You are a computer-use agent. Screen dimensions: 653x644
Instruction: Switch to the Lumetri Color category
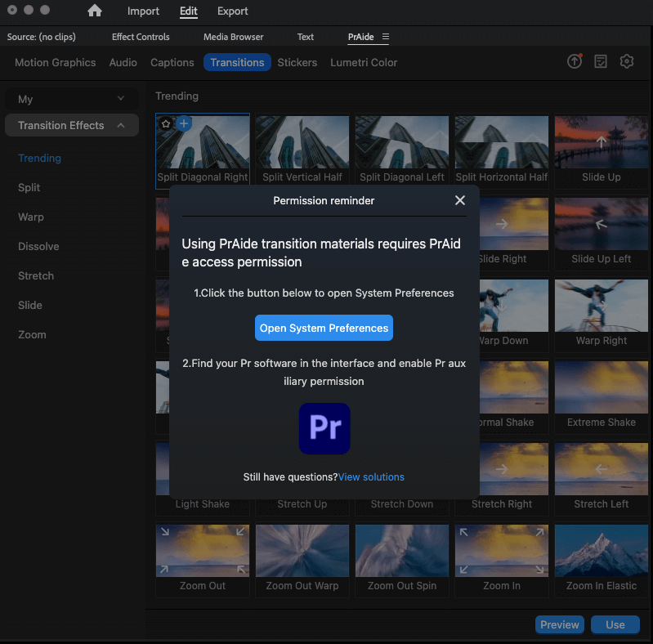364,62
